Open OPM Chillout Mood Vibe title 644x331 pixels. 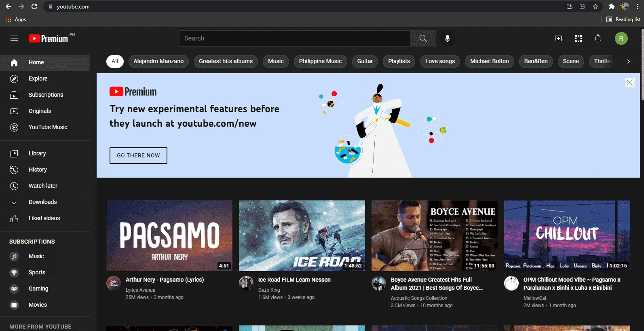572,284
